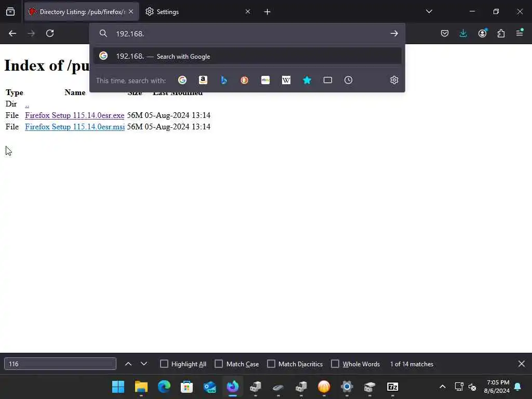532x399 pixels.
Task: Enable Highlight All checkbox
Action: click(164, 364)
